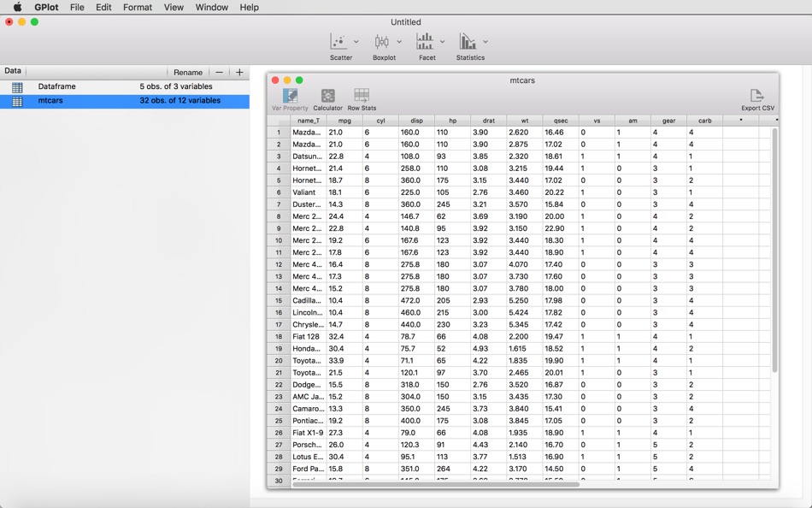Click drat value 4.93
Screen dimensions: 812x508
point(488,349)
